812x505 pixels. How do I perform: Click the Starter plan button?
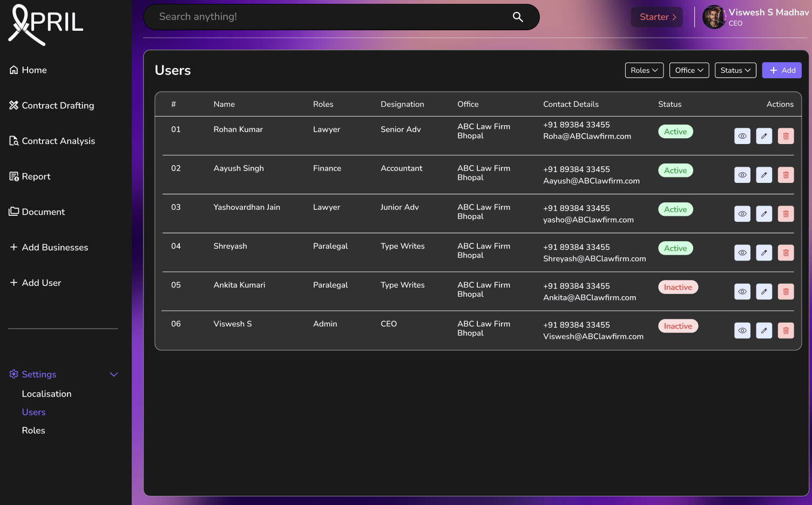[657, 17]
